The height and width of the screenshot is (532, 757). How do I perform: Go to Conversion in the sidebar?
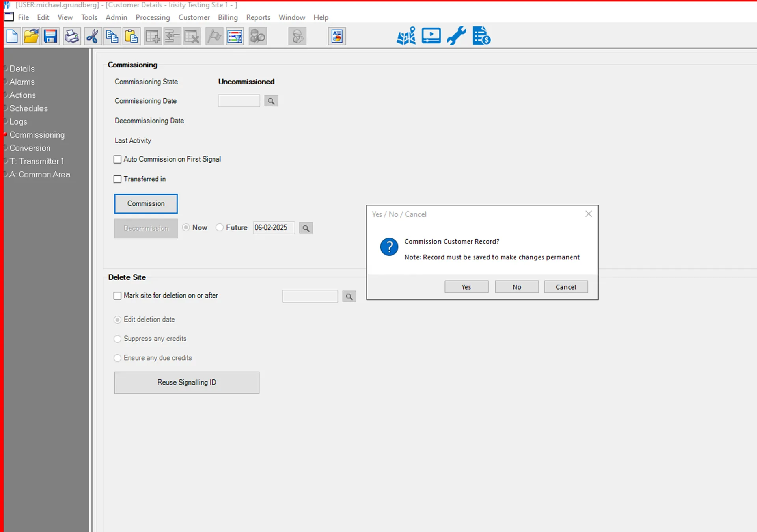[30, 148]
